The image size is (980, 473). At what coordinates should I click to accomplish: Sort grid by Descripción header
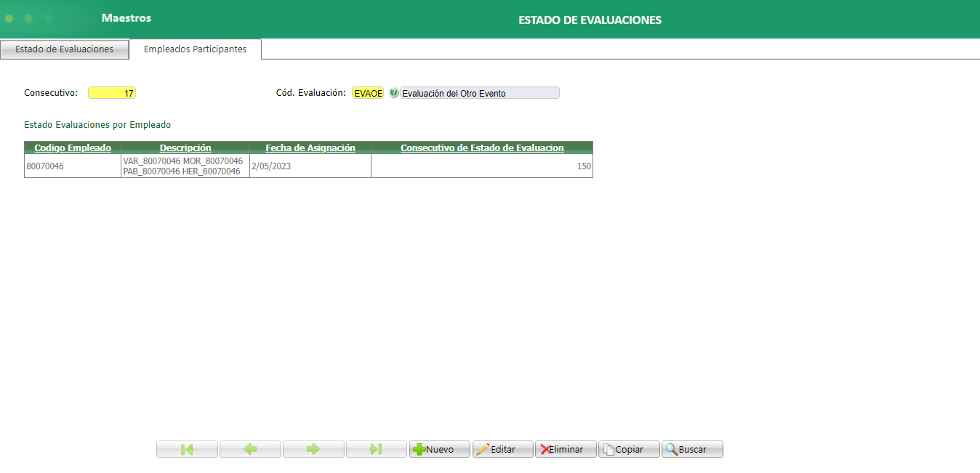click(x=185, y=147)
